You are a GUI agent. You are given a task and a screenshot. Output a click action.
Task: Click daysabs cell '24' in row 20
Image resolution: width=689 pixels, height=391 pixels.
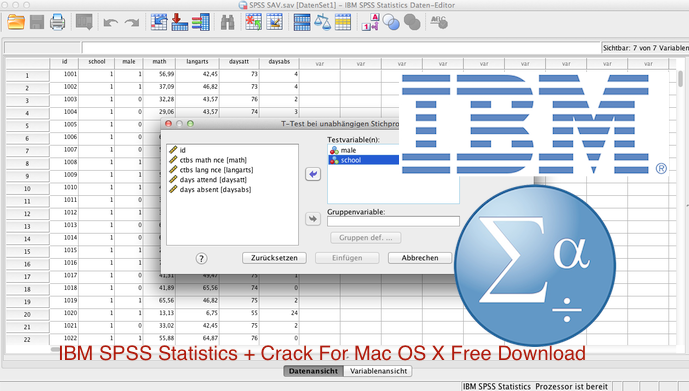(279, 313)
